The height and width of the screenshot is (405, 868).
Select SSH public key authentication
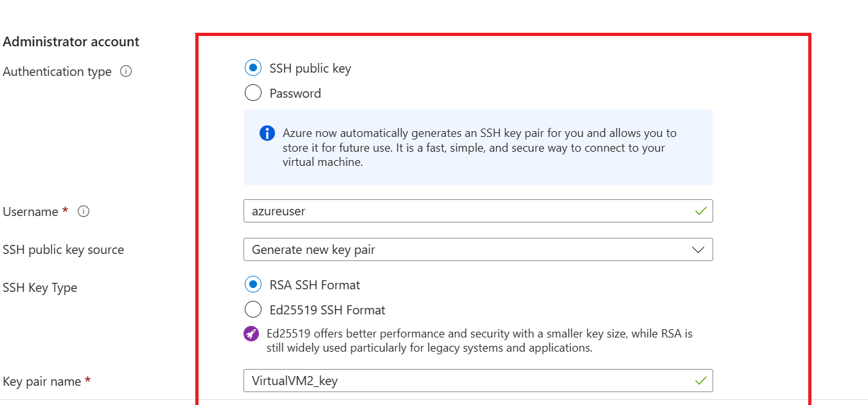(x=253, y=67)
